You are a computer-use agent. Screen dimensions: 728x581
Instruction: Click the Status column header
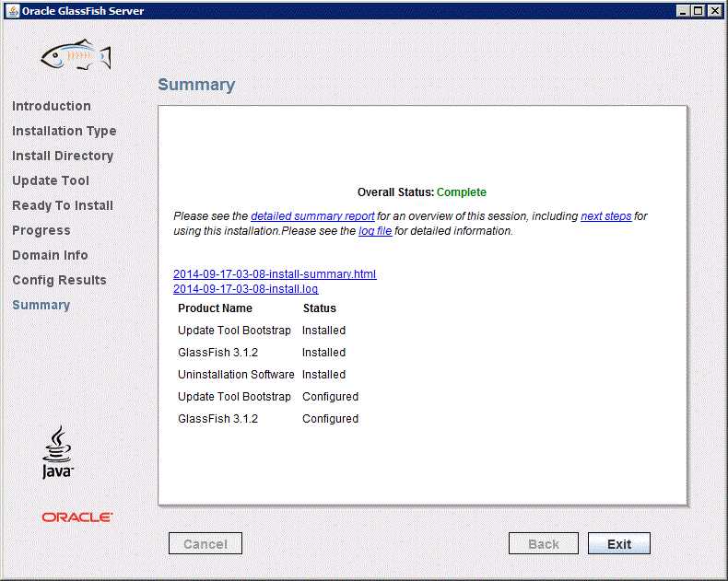pos(320,308)
